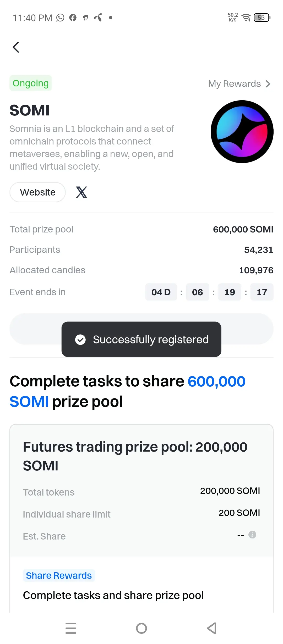The height and width of the screenshot is (644, 283).
Task: Tap the Android back triangle icon
Action: point(212,628)
